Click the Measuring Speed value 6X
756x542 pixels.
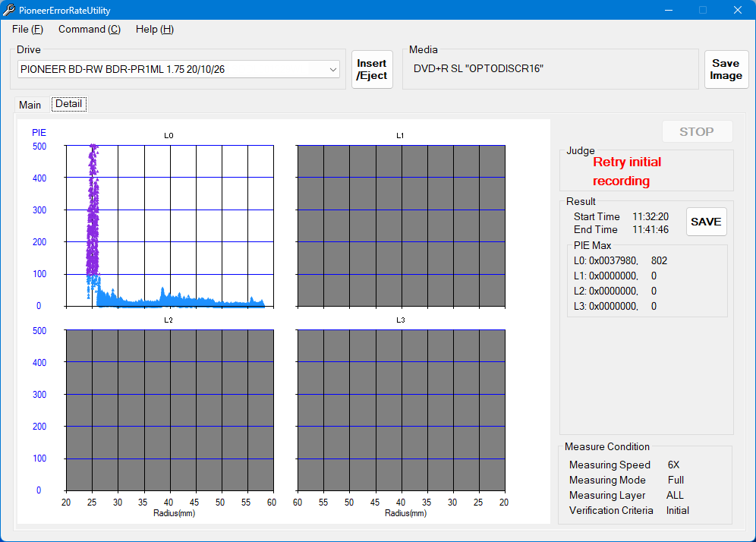[x=673, y=465]
